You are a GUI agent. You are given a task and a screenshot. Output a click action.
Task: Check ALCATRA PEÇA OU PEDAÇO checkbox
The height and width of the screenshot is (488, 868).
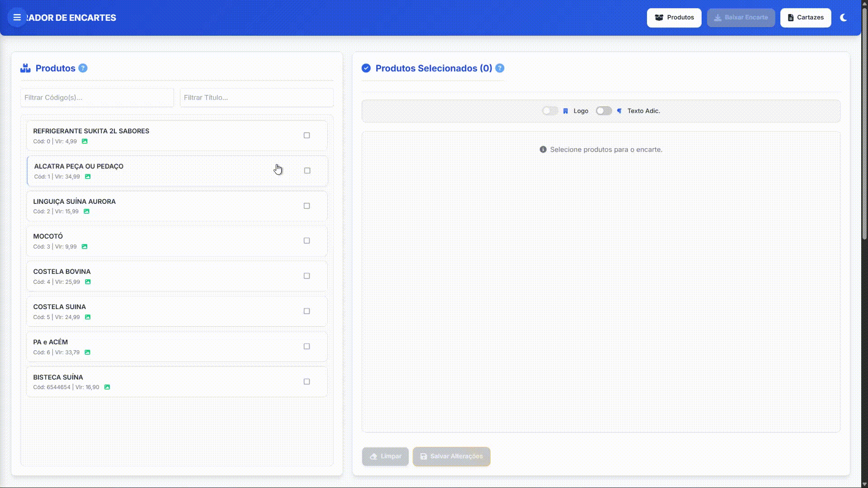307,171
